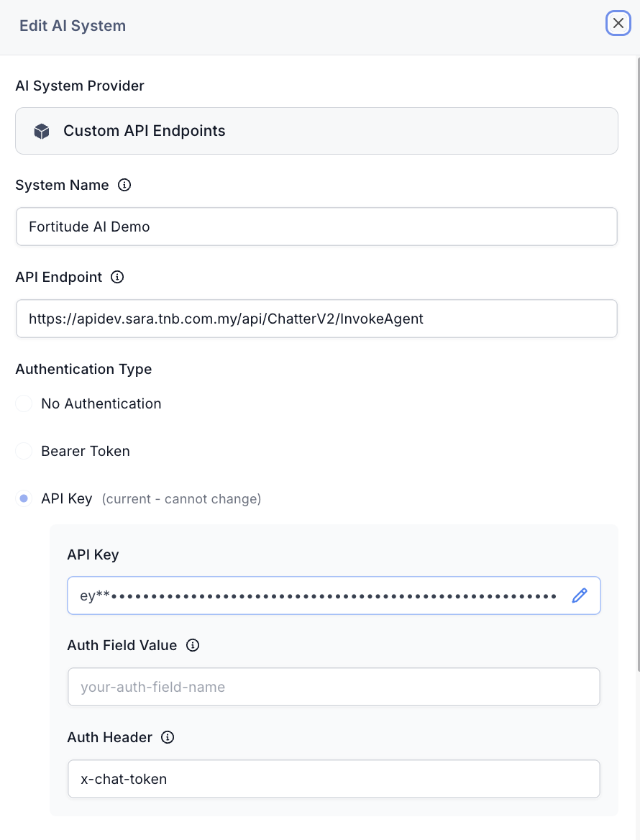Viewport: 640px width, 840px height.
Task: Focus the System Name field containing Fortitude AI Demo
Action: pyautogui.click(x=316, y=227)
